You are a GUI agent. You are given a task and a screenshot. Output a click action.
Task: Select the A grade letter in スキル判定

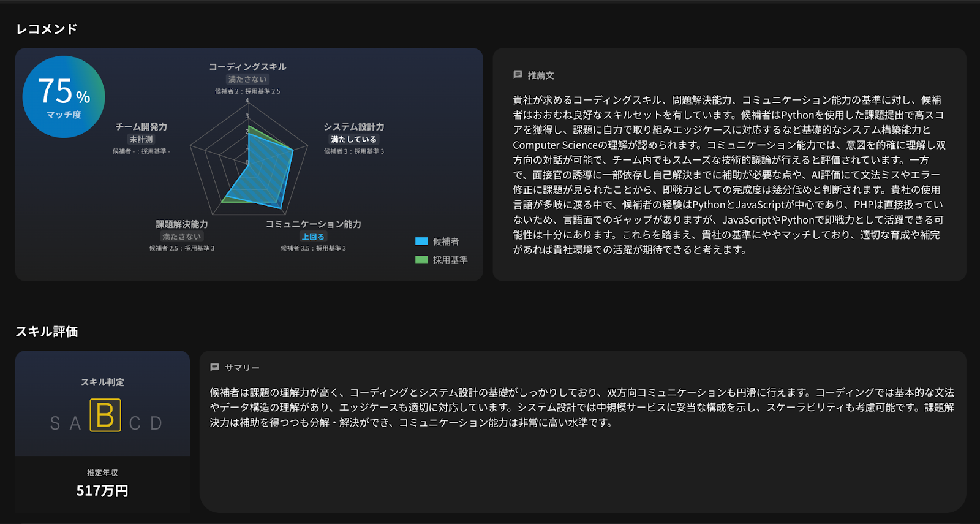coord(75,423)
